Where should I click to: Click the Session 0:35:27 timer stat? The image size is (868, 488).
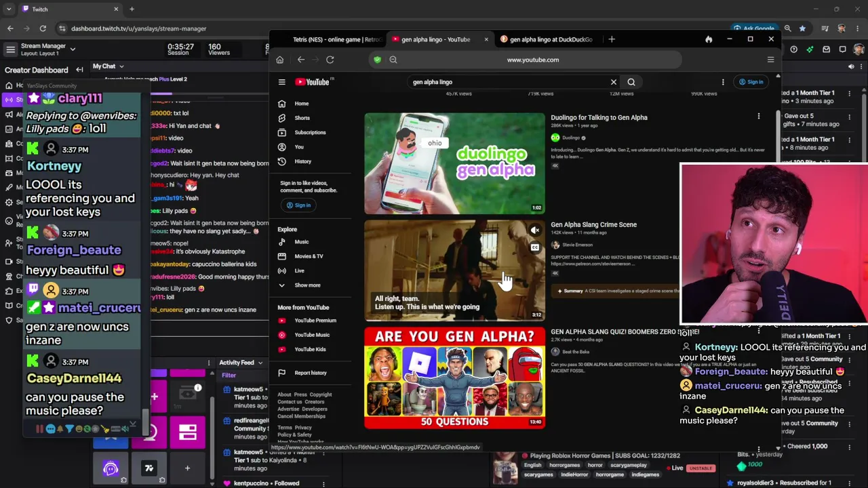180,49
